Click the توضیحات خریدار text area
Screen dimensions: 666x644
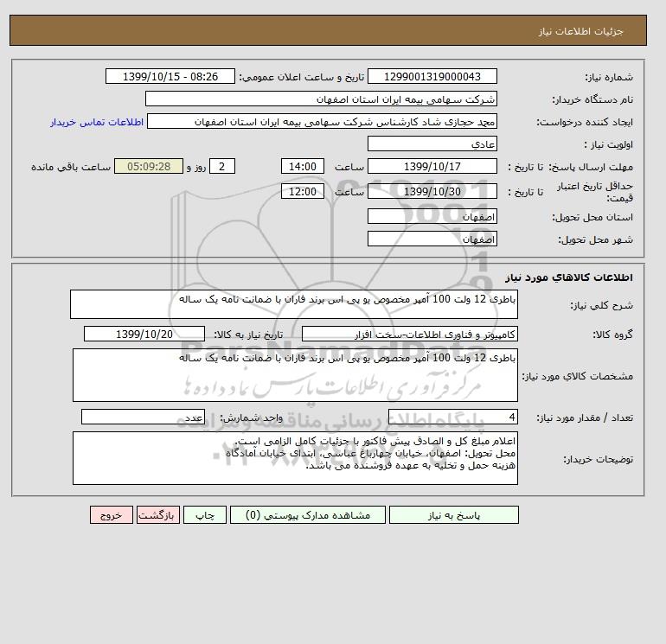click(295, 458)
